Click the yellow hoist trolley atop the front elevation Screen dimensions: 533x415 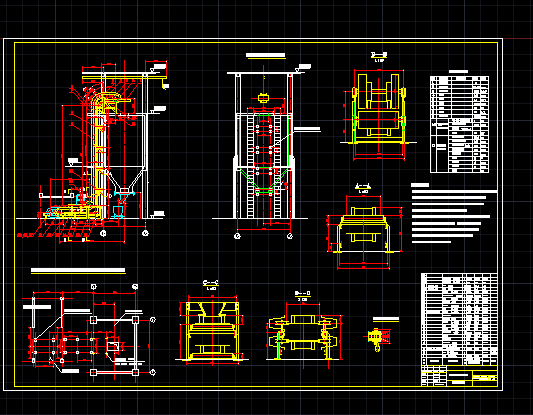pyautogui.click(x=263, y=98)
